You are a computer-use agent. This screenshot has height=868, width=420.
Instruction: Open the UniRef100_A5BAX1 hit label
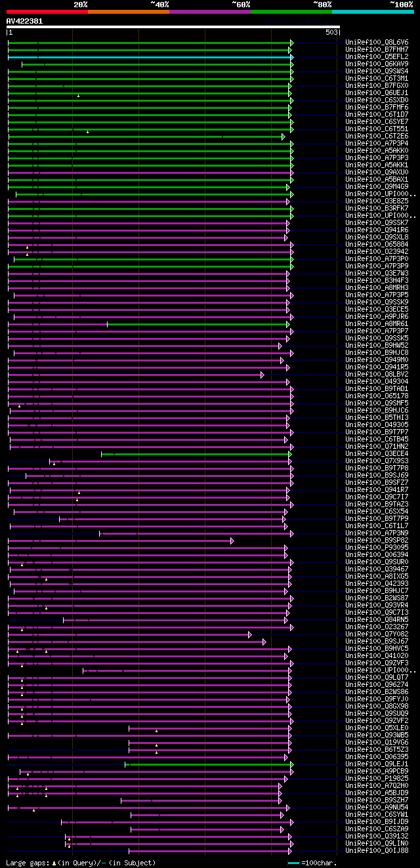pos(377,180)
